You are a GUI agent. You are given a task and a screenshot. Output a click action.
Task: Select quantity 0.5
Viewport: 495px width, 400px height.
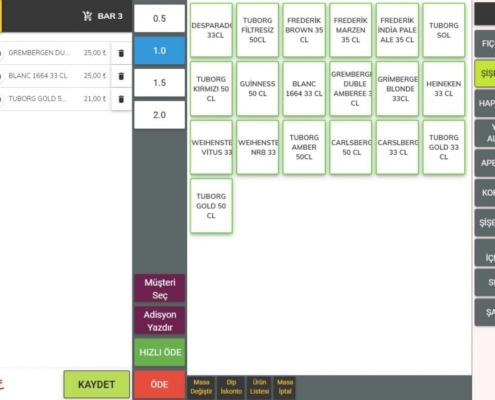159,18
